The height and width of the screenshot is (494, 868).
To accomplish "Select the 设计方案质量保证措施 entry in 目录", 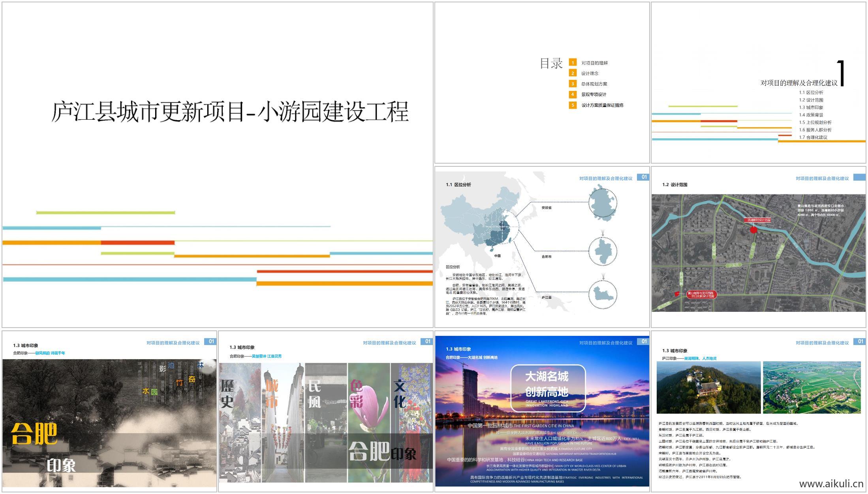I will click(x=603, y=105).
